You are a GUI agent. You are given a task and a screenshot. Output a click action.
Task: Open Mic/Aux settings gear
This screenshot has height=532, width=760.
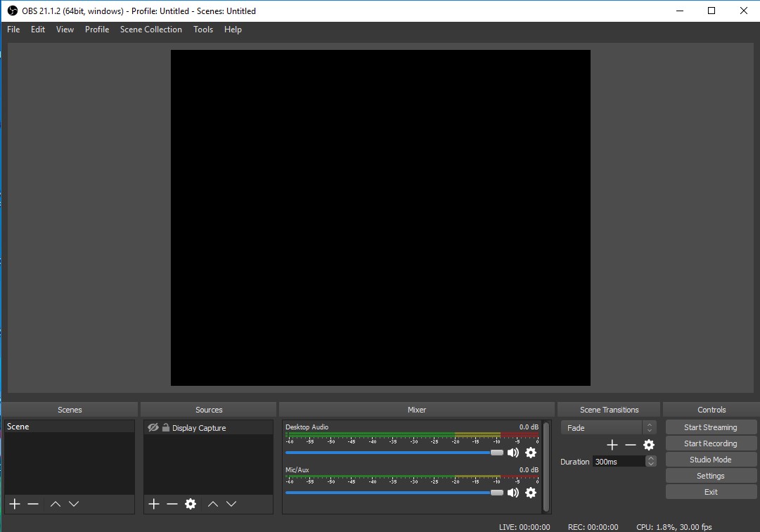click(531, 493)
